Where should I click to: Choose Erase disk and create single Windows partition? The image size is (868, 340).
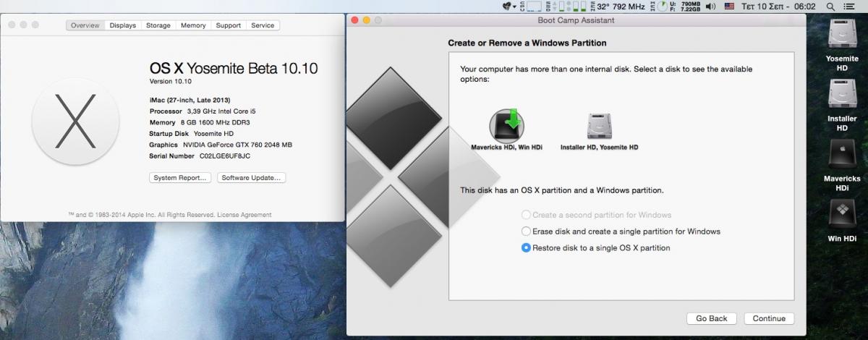pyautogui.click(x=621, y=231)
